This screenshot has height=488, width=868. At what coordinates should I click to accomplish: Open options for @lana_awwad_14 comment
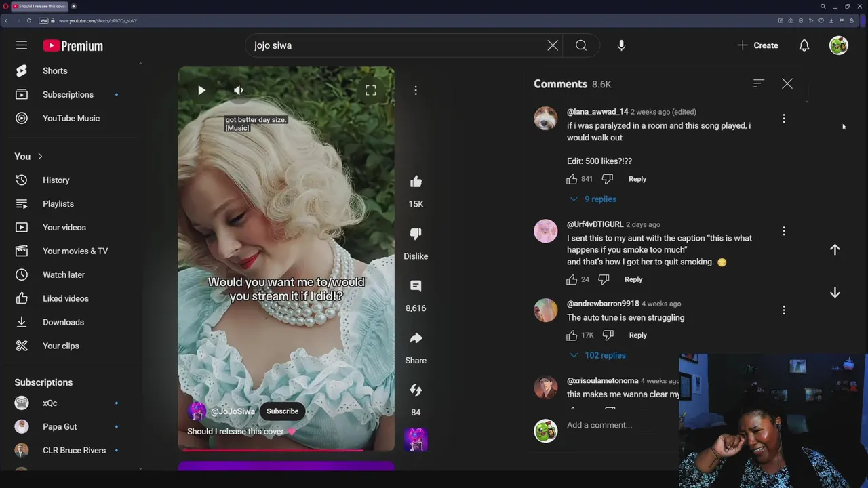click(x=784, y=119)
